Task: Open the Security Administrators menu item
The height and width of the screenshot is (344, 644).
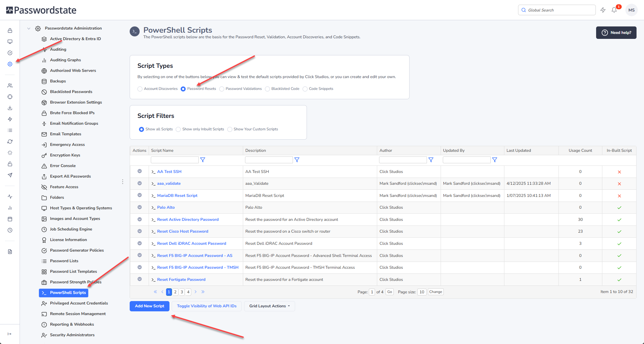Action: 72,335
